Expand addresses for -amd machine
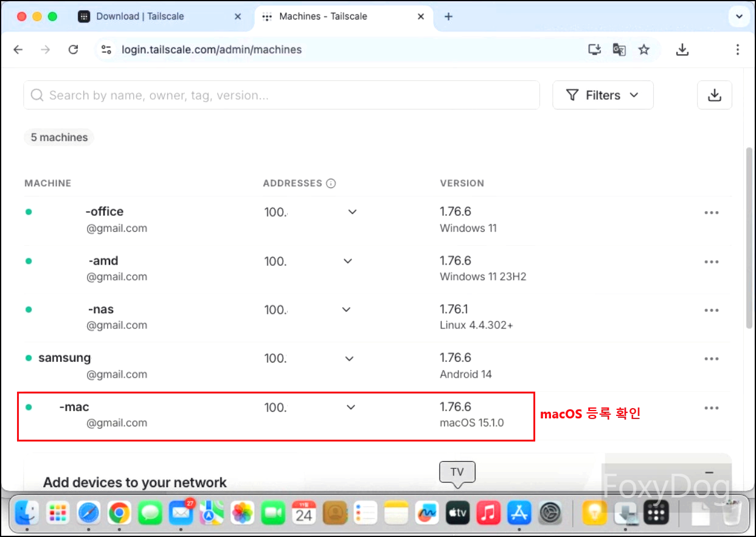Screen dimensions: 756x537 pyautogui.click(x=348, y=261)
